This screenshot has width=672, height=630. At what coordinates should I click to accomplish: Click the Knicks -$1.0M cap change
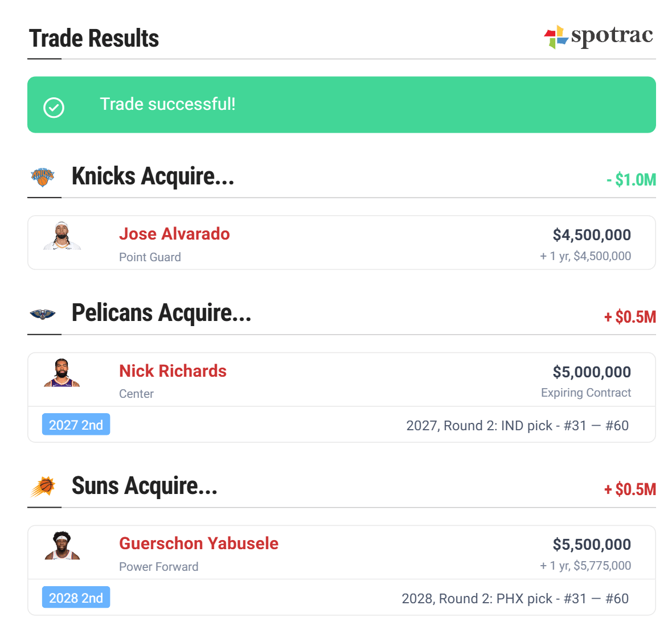pyautogui.click(x=631, y=180)
